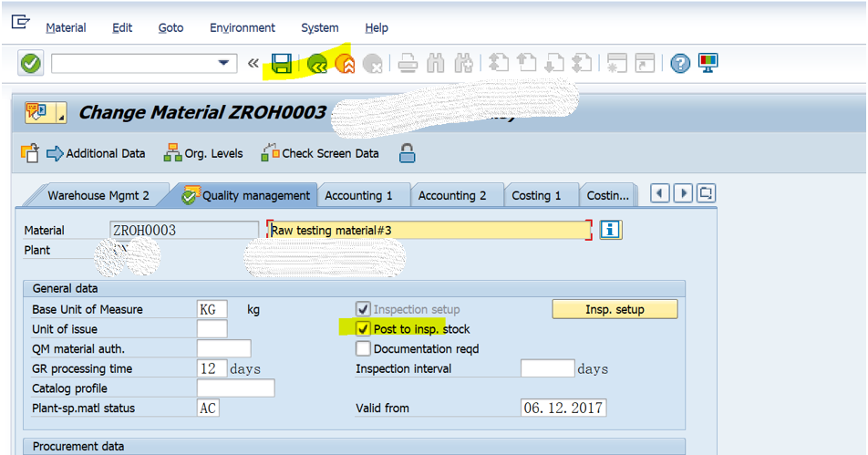Click the Find Next binoculars icon
Screen dimensions: 868x455
coord(463,64)
